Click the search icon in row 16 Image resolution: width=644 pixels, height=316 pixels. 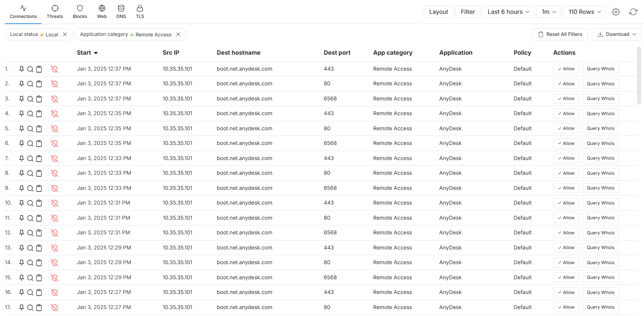pos(30,292)
